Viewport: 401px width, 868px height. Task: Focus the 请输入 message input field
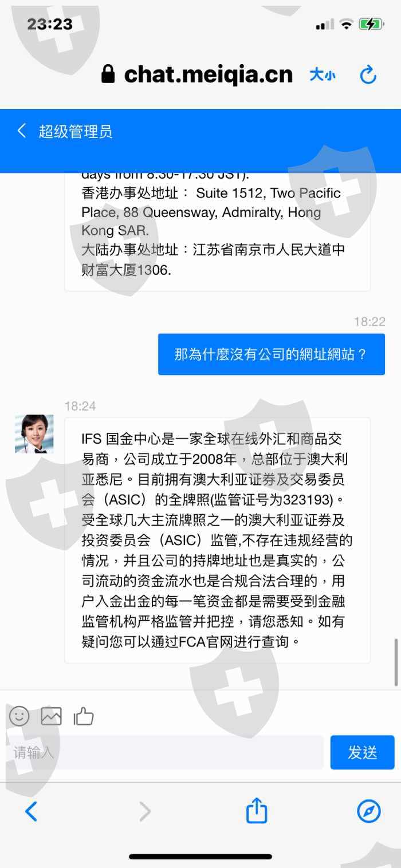tap(165, 752)
